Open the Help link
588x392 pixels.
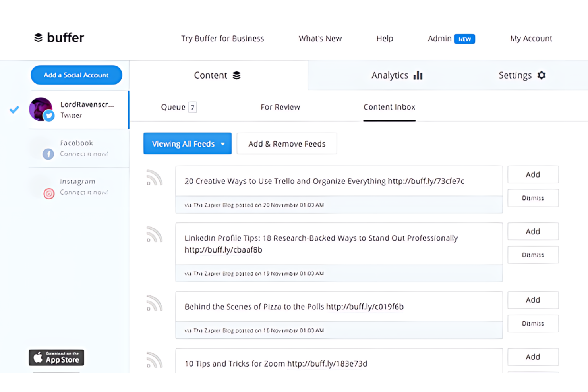[385, 39]
